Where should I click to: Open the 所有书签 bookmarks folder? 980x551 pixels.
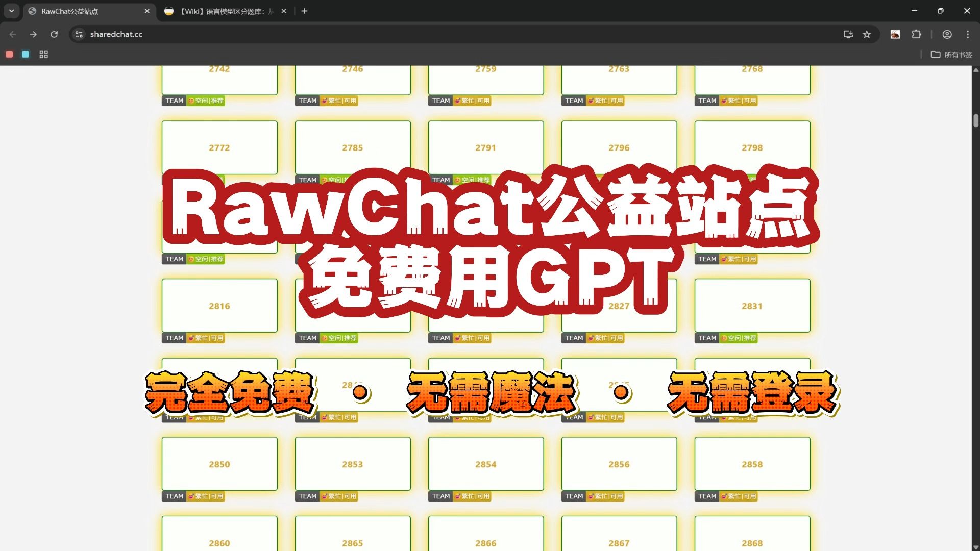pyautogui.click(x=951, y=54)
